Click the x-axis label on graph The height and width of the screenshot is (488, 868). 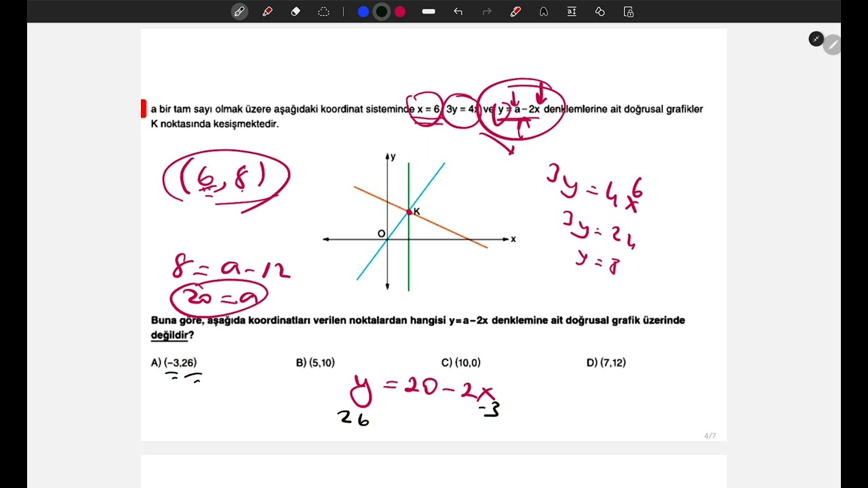[x=513, y=239]
